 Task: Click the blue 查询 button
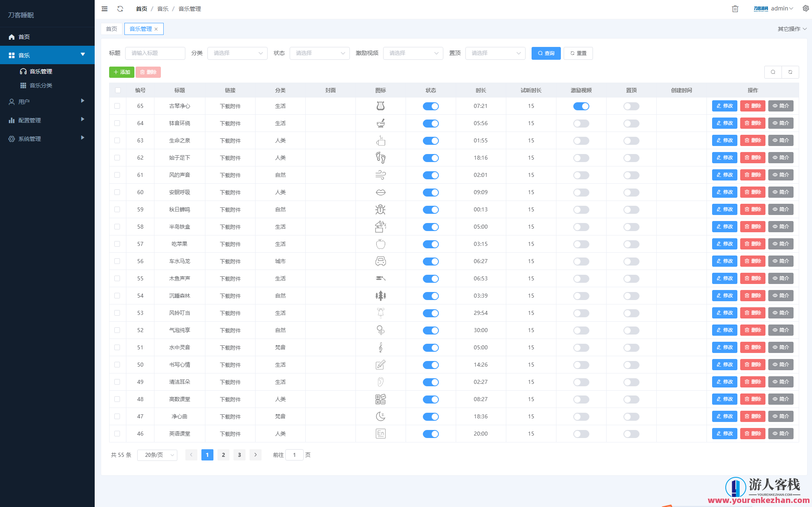[546, 53]
